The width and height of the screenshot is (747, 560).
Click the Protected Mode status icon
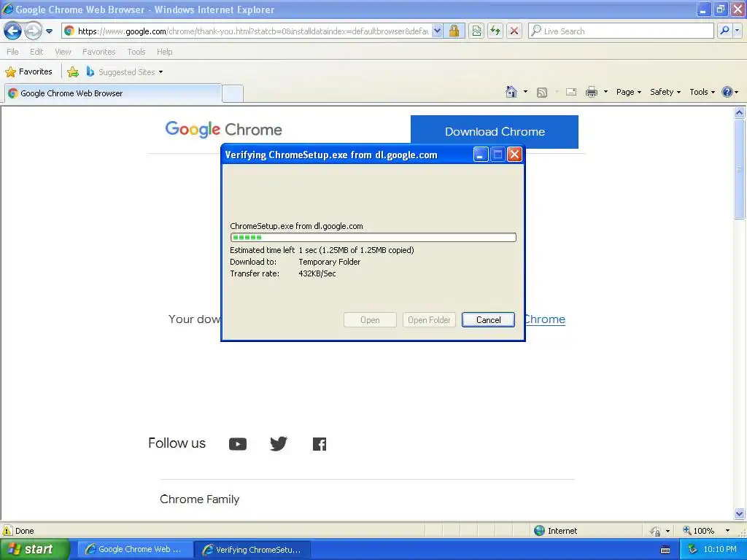(656, 531)
